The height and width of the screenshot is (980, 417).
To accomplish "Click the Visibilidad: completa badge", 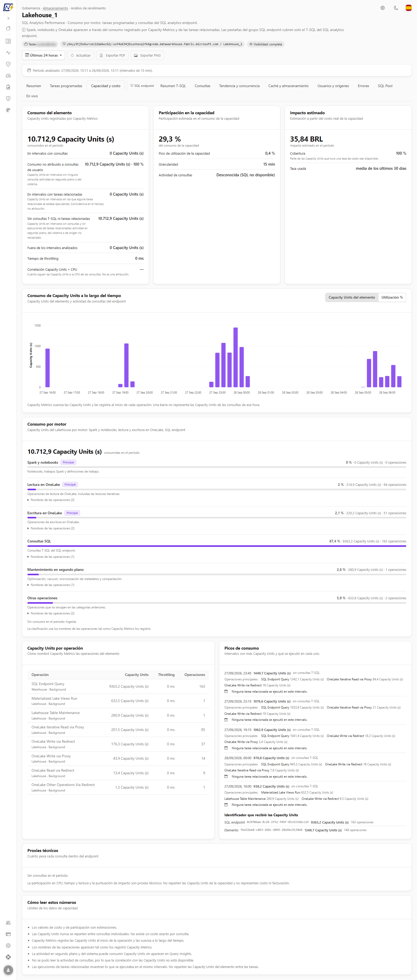I will pyautogui.click(x=266, y=45).
